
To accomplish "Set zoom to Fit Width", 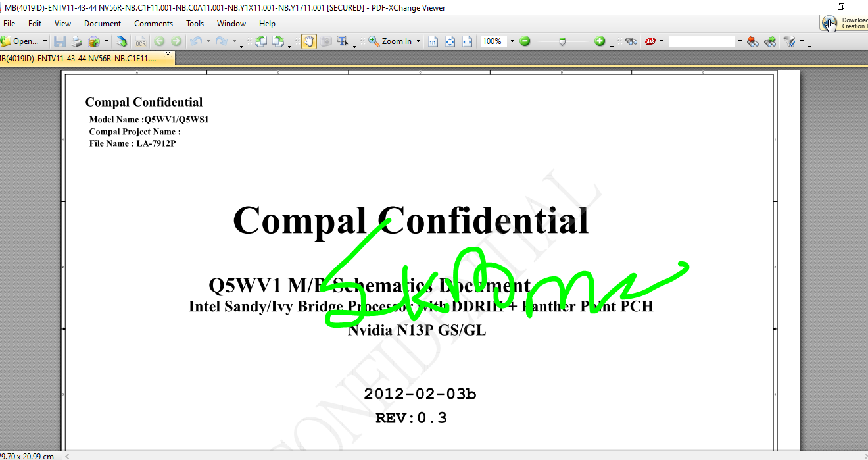I will (x=468, y=41).
